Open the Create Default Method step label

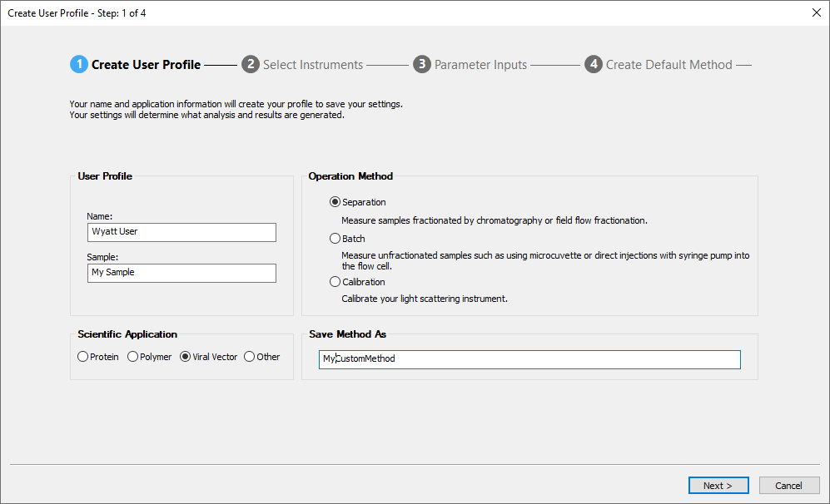[x=668, y=65]
